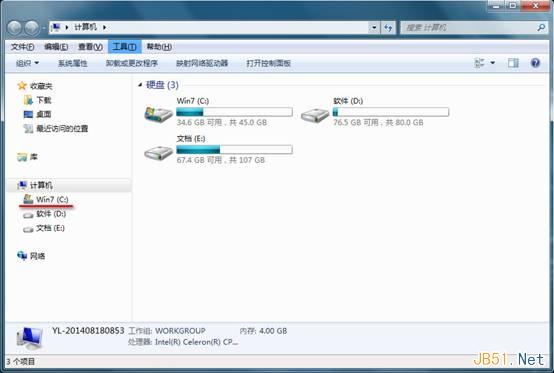Click the computer icon in details pane
This screenshot has width=554, height=373.
pos(30,338)
